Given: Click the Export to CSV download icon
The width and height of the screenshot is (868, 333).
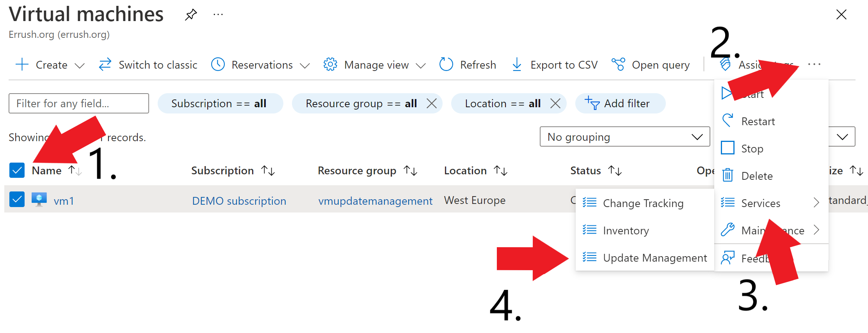Looking at the screenshot, I should click(517, 64).
